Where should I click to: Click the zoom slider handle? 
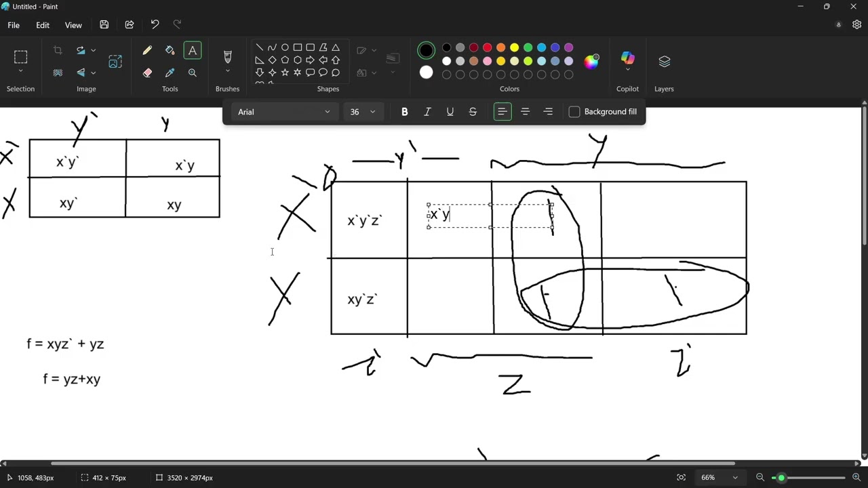781,478
